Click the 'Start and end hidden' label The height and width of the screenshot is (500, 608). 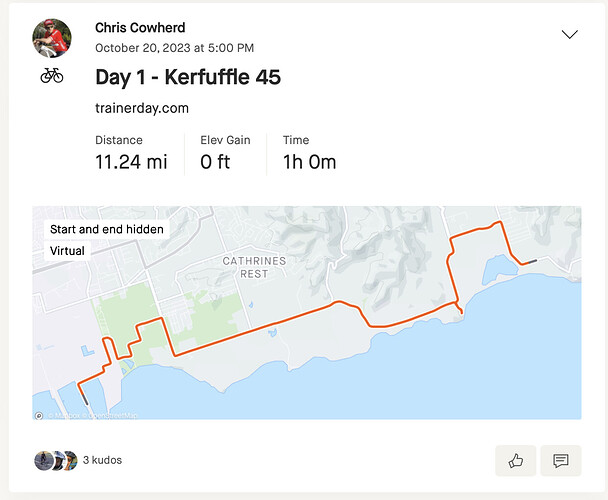107,229
